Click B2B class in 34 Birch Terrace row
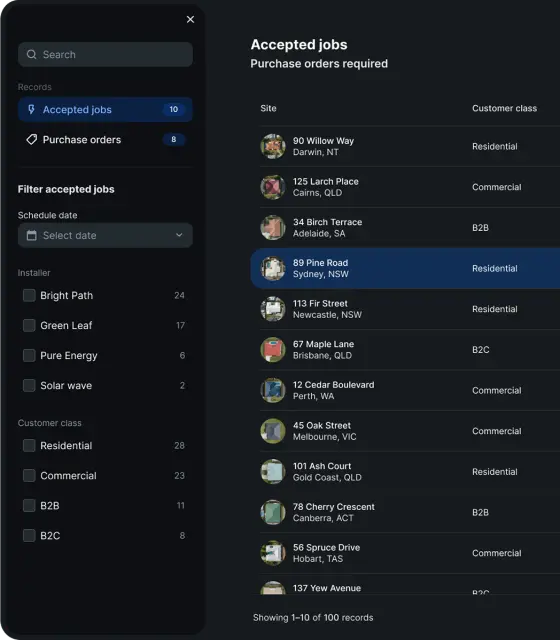Image resolution: width=560 pixels, height=640 pixels. pos(480,227)
